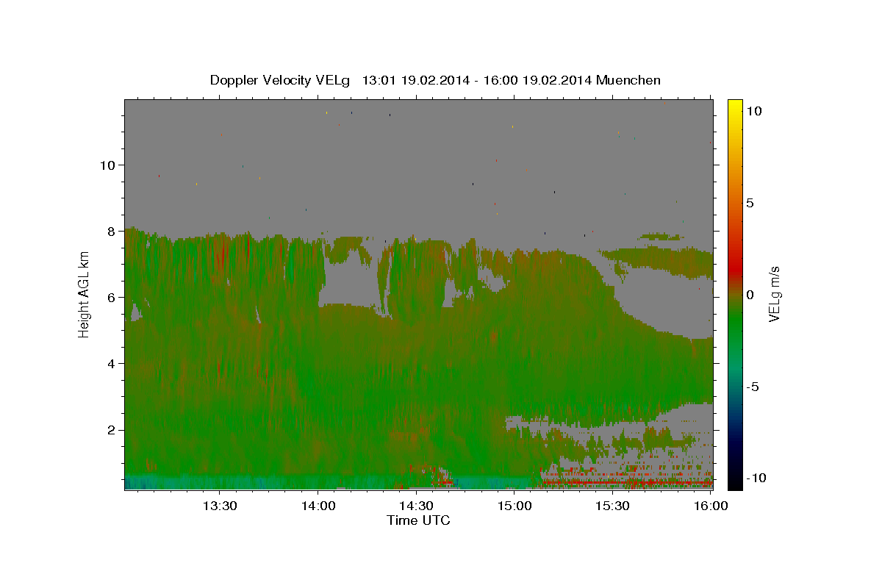Click the colorbar label '-5'
Screen dimensions: 882x588
coord(752,387)
